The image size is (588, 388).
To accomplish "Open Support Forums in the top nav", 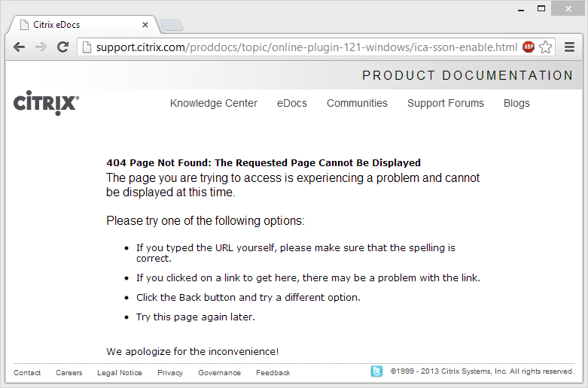I will pos(446,103).
